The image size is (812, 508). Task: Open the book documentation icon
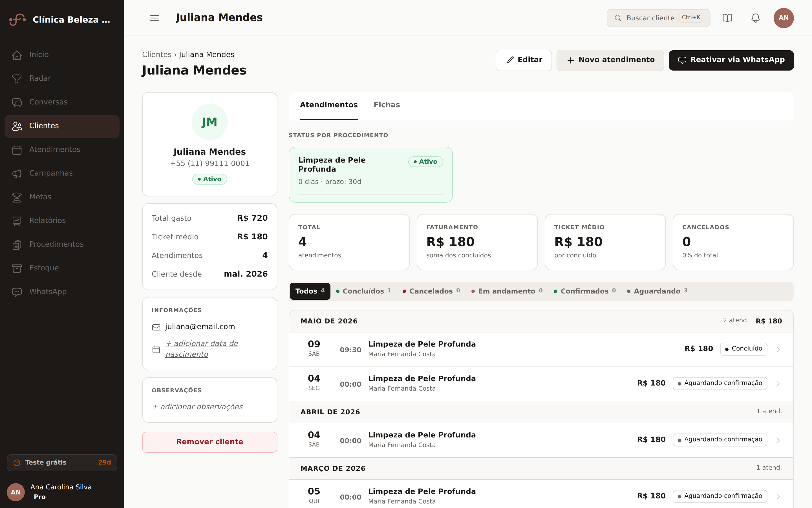pos(727,18)
